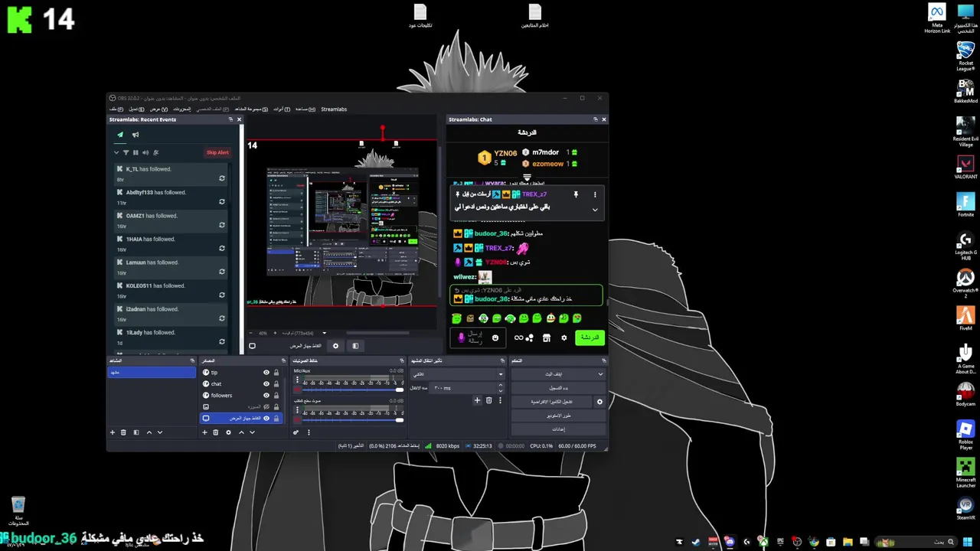Open the chat shop icon
Image resolution: width=980 pixels, height=551 pixels.
tap(547, 337)
